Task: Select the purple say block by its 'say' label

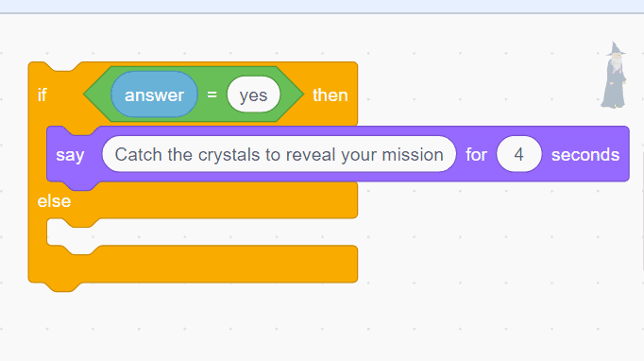Action: pos(70,155)
